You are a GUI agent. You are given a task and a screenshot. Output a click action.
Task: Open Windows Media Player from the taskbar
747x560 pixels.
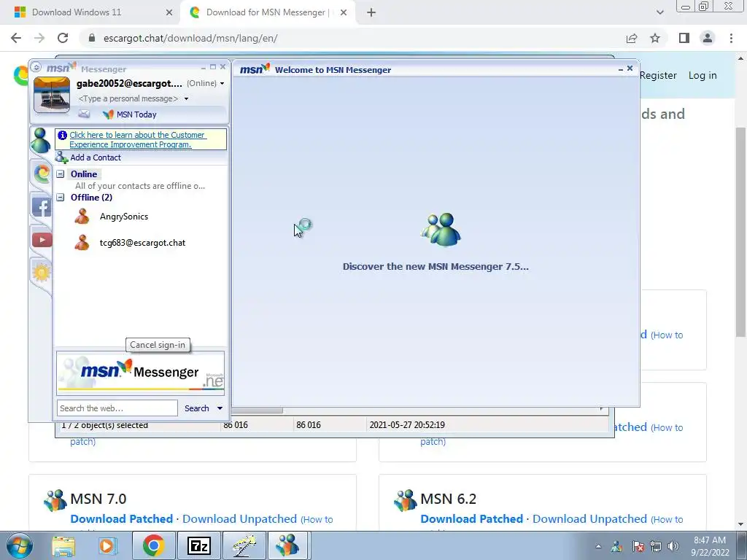pyautogui.click(x=108, y=545)
